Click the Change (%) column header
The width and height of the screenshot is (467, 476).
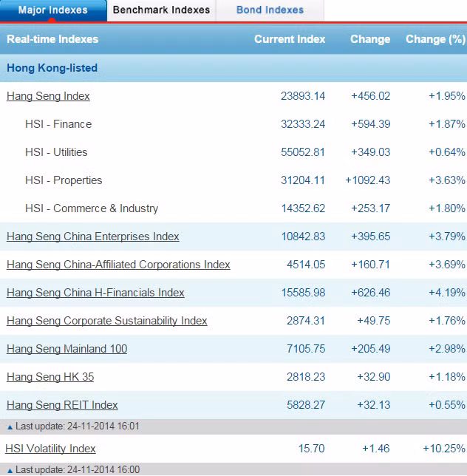435,39
